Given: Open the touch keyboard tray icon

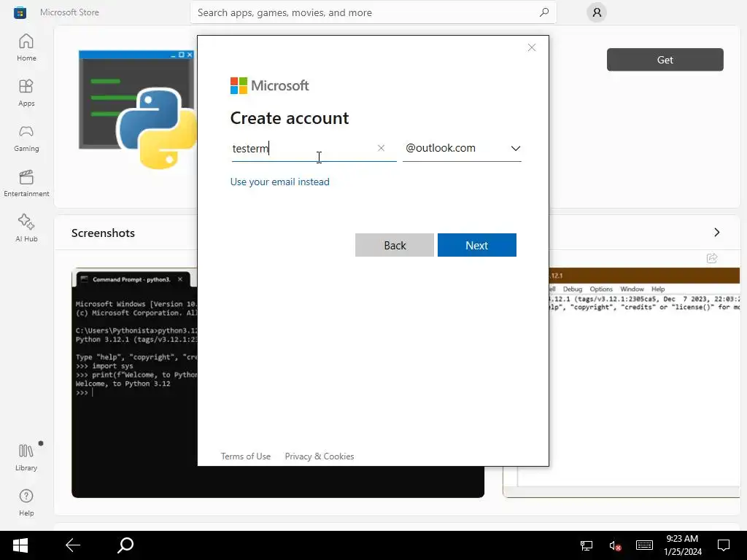Looking at the screenshot, I should click(x=644, y=545).
